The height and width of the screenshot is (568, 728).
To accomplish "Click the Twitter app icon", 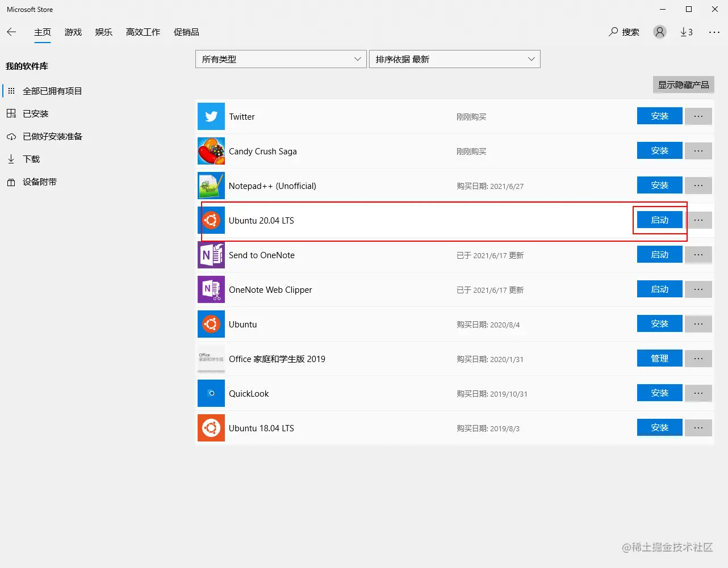I will tap(211, 116).
